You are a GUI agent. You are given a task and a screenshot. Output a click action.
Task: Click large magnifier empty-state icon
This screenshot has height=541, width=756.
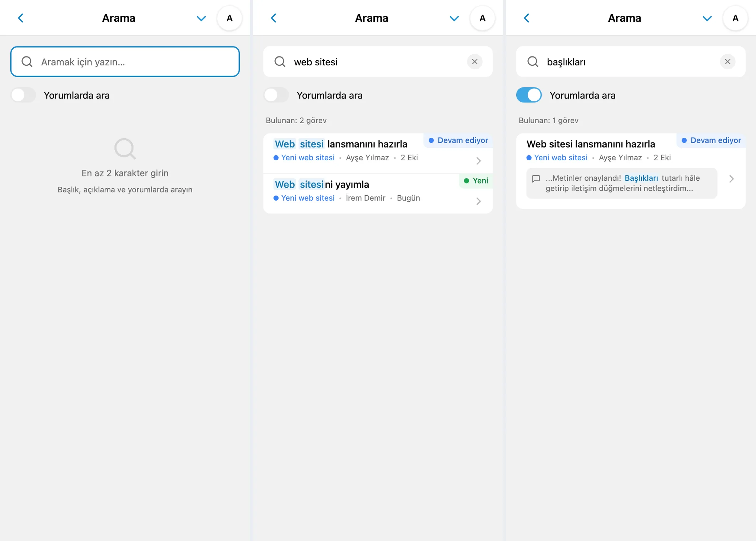pyautogui.click(x=125, y=149)
